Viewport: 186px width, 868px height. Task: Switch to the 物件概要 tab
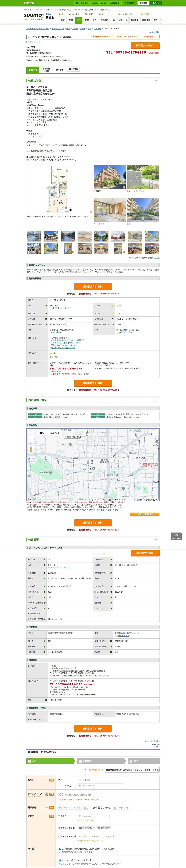pyautogui.click(x=59, y=70)
